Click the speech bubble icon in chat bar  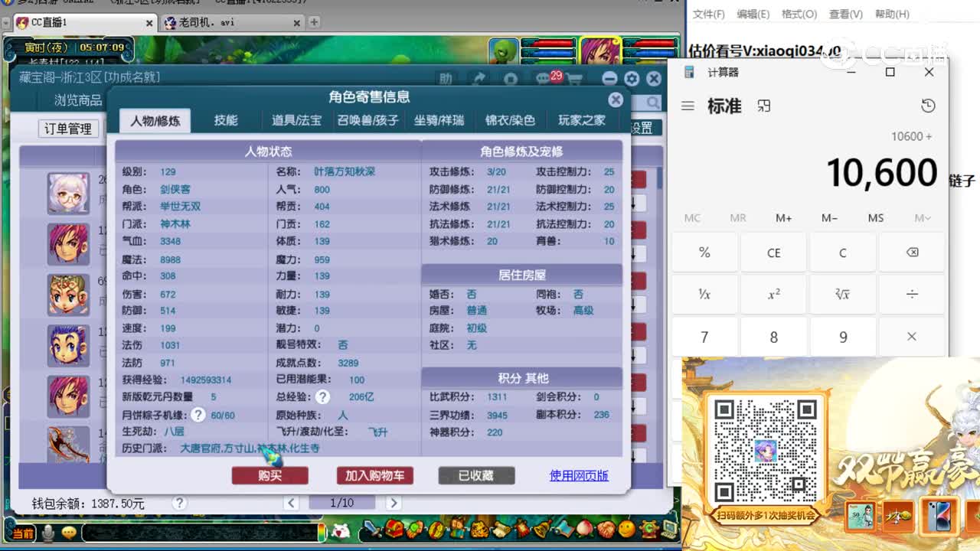click(70, 533)
